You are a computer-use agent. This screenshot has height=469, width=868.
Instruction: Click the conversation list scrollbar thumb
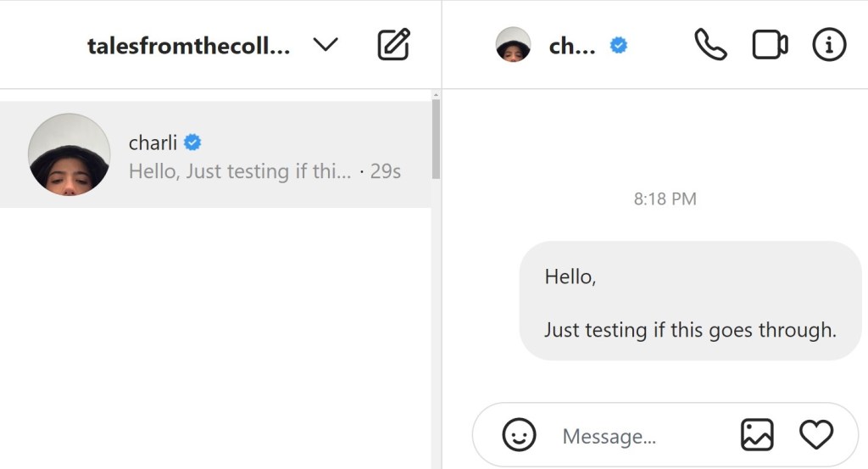(x=436, y=139)
